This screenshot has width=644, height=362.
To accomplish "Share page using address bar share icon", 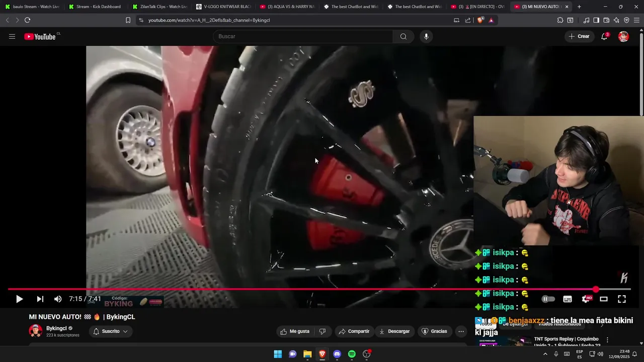I will [x=468, y=20].
